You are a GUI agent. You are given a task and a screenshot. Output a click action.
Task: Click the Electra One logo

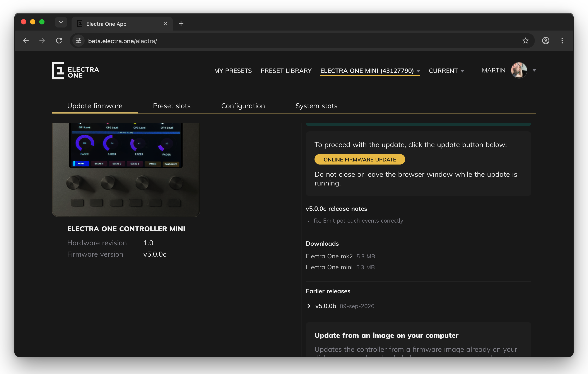[75, 71]
